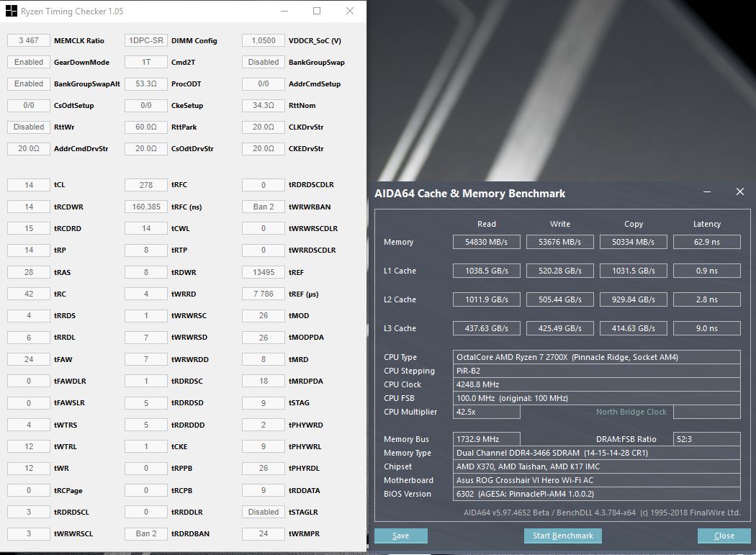Select the tWRWRBAN Ban 2 field
The image size is (756, 555).
click(x=264, y=207)
